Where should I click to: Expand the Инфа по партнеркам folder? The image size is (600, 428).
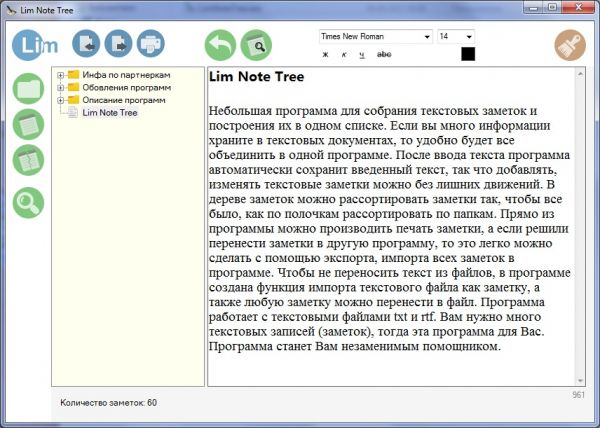(x=61, y=76)
